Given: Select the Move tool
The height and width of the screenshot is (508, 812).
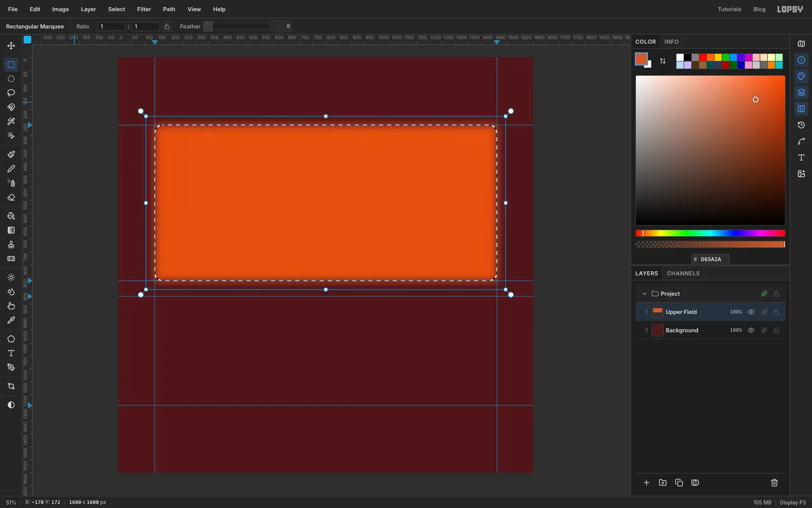Looking at the screenshot, I should pyautogui.click(x=11, y=46).
